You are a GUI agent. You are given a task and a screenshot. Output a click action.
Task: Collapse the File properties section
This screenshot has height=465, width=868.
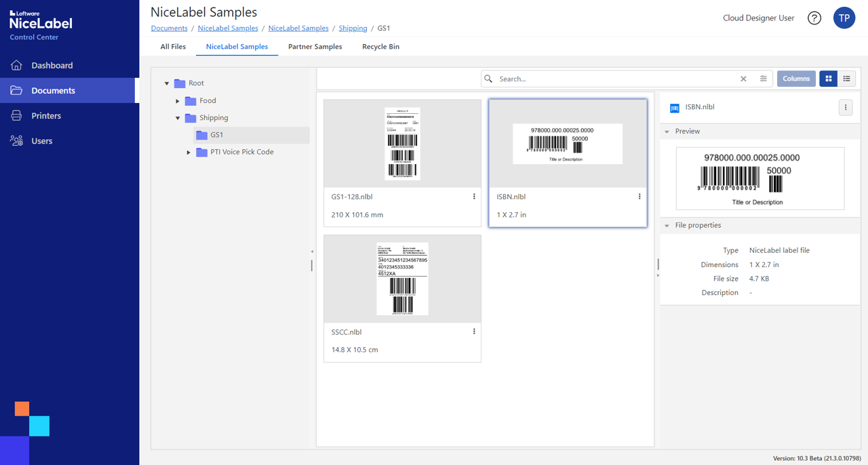point(667,225)
